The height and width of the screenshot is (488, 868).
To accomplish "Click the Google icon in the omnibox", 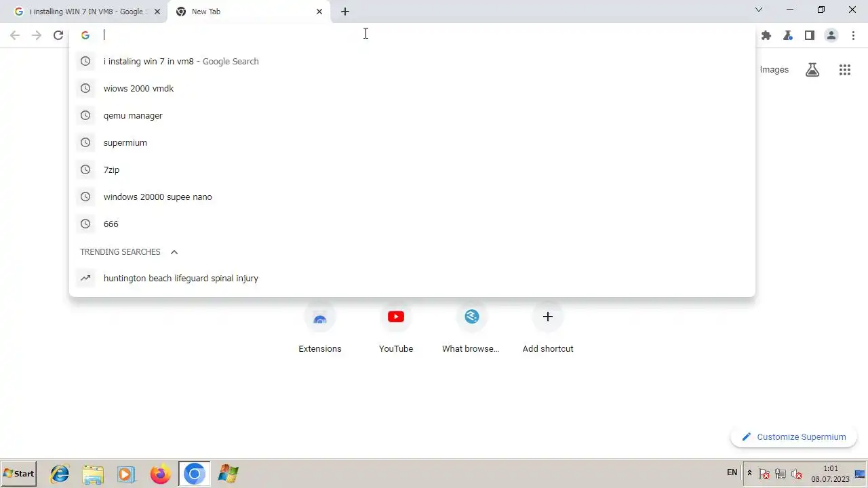I will [x=85, y=35].
